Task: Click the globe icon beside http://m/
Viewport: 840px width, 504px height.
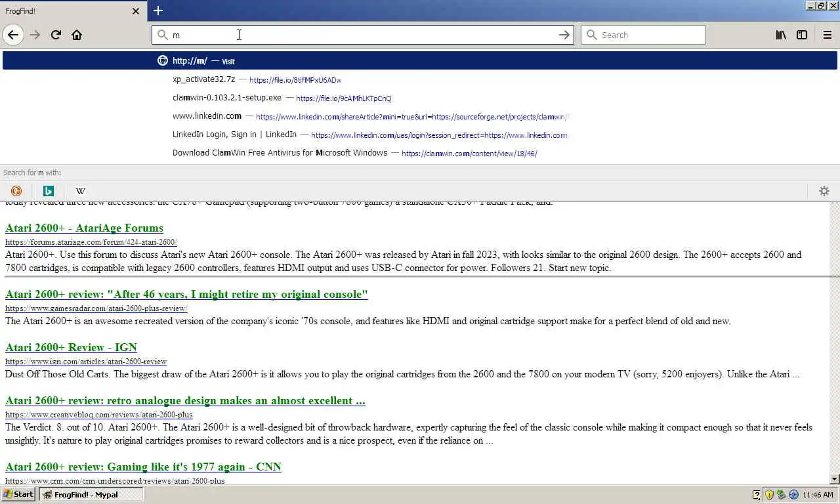Action: (x=163, y=60)
